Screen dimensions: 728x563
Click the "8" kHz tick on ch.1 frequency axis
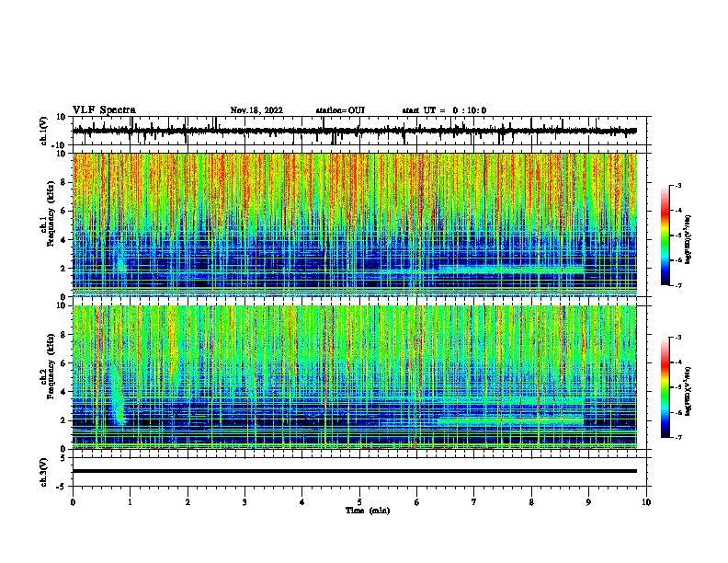click(63, 182)
